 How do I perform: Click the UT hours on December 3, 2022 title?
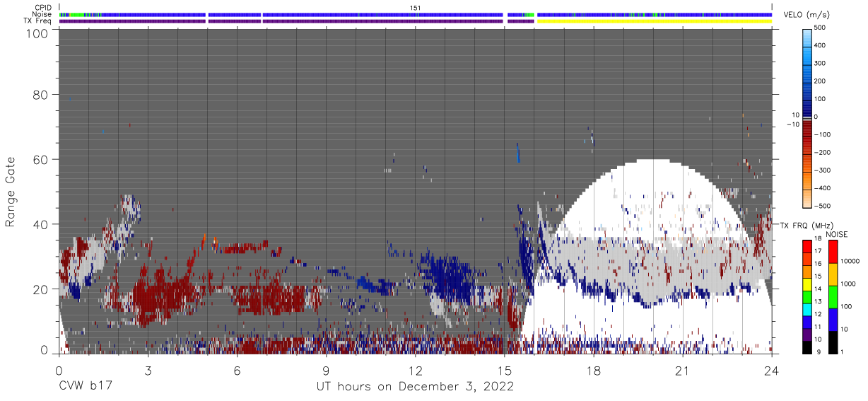coord(415,387)
